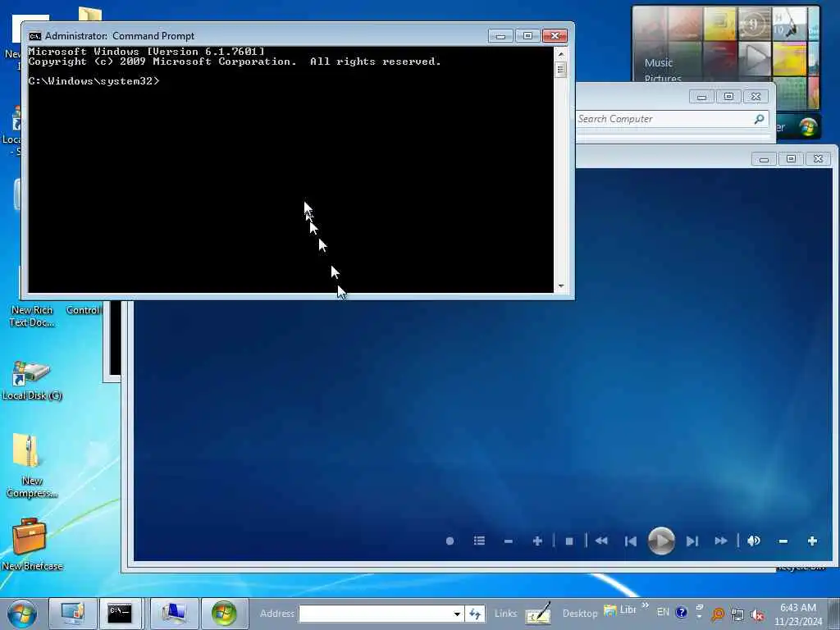Select New Briefcase desktop icon
Viewport: 840px width, 630px height.
pyautogui.click(x=32, y=545)
